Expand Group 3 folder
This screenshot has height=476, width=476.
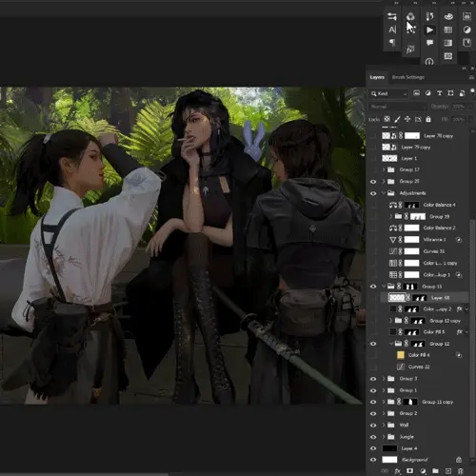pos(384,379)
